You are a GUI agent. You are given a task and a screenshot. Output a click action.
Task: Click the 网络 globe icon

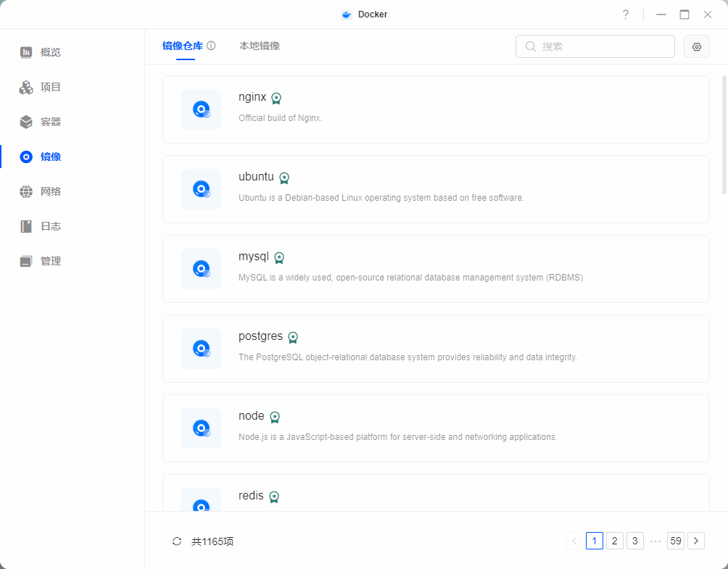(26, 191)
